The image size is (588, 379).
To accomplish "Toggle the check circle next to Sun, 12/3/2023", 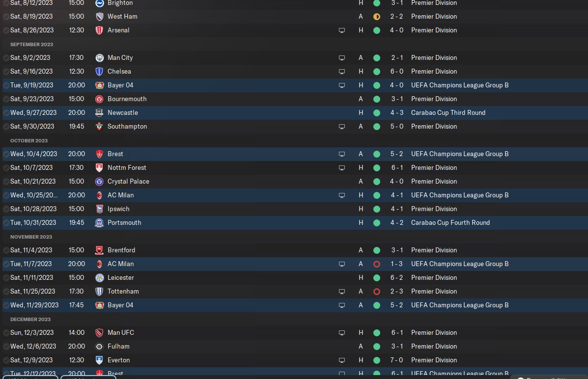I will (x=6, y=332).
